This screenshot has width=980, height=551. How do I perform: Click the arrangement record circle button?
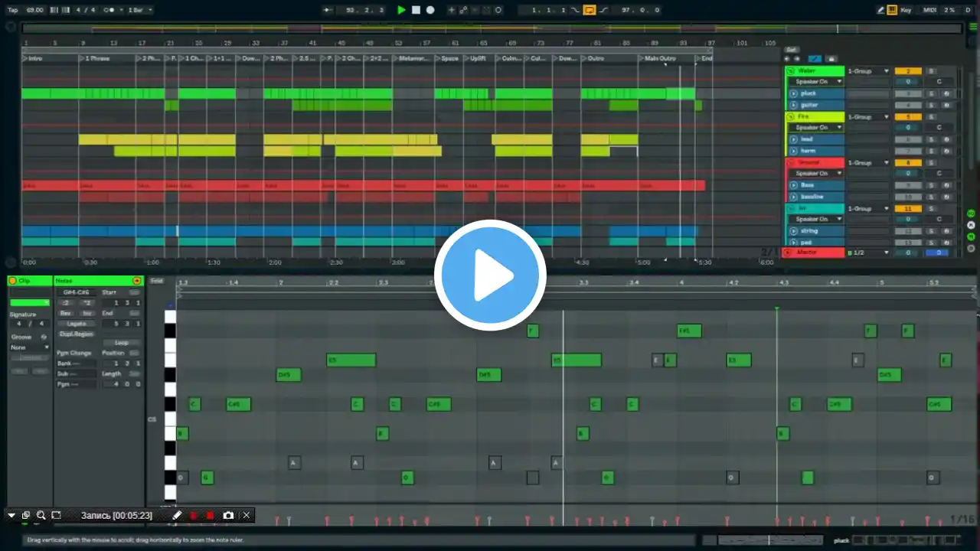(430, 10)
